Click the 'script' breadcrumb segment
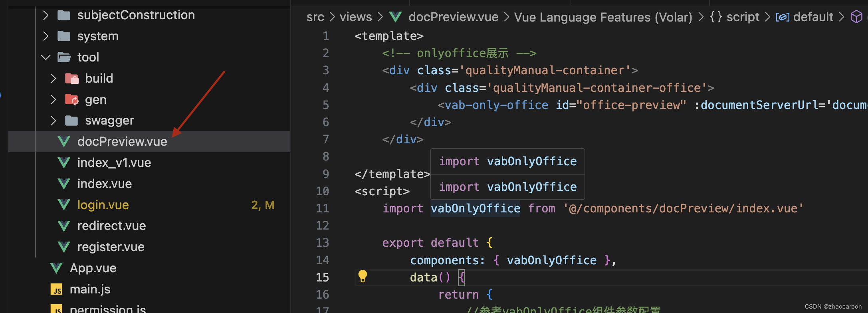 click(x=743, y=17)
